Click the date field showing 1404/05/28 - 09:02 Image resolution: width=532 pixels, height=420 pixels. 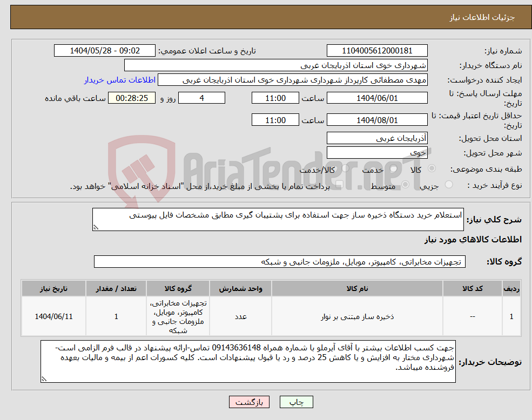coord(105,50)
